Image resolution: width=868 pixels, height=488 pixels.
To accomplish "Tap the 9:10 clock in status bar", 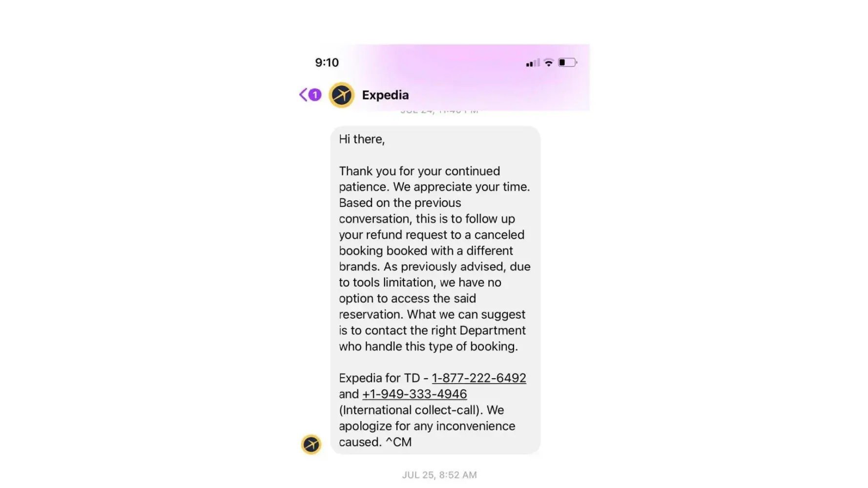I will 327,62.
